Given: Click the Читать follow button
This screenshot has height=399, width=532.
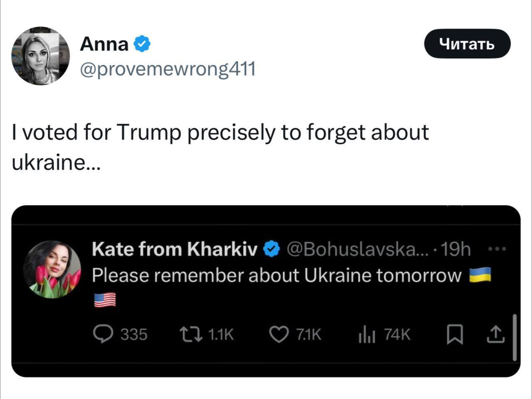Looking at the screenshot, I should click(x=467, y=44).
